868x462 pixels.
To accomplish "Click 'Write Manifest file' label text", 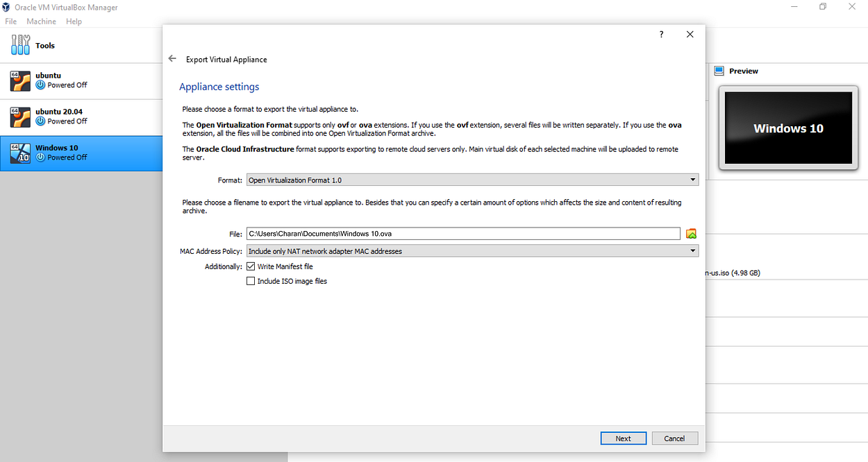I will click(285, 266).
